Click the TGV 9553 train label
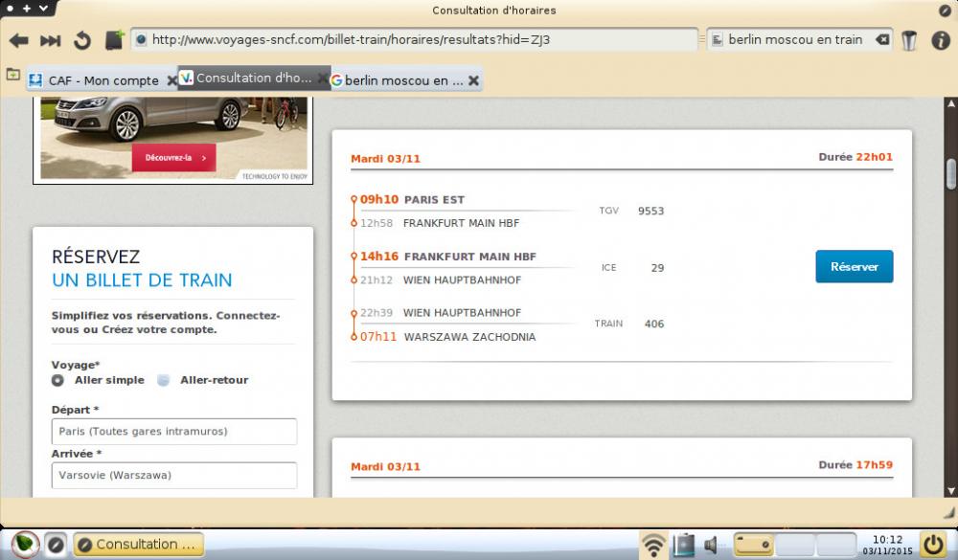Image resolution: width=958 pixels, height=560 pixels. 631,211
